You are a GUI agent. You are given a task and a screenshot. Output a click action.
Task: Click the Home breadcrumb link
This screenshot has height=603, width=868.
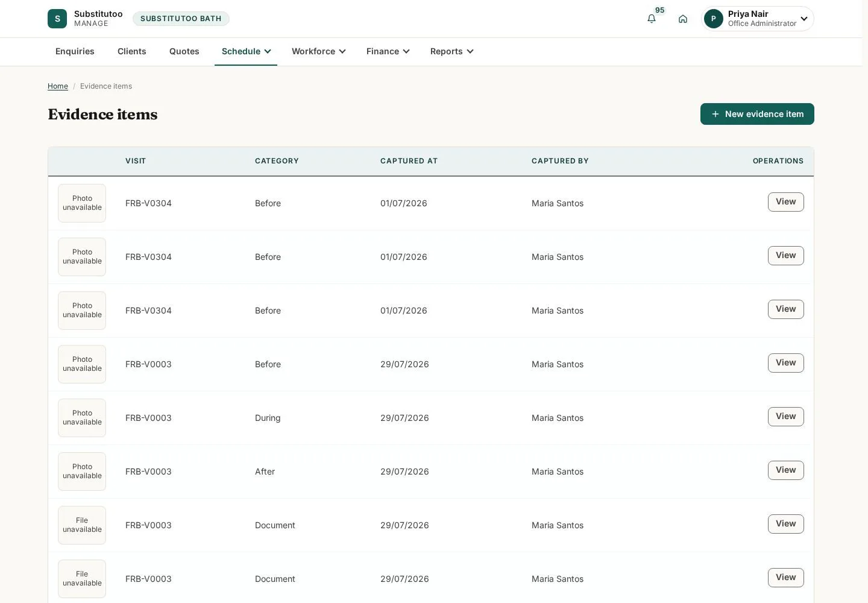[x=58, y=86]
